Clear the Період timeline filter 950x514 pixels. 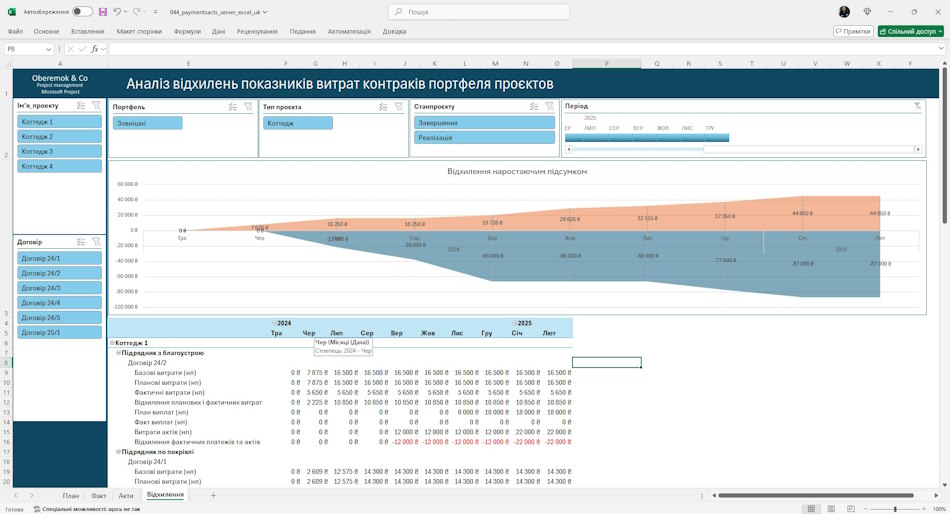click(x=917, y=106)
